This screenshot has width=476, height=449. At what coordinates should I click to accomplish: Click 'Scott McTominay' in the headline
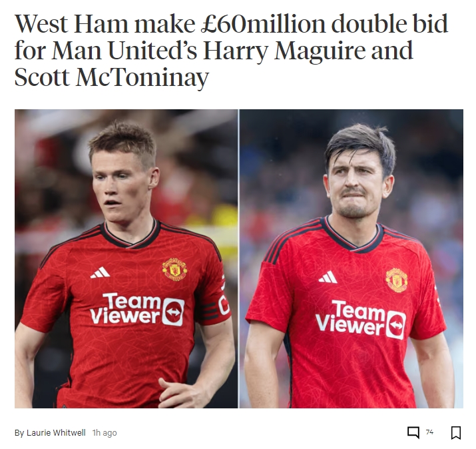coord(112,77)
